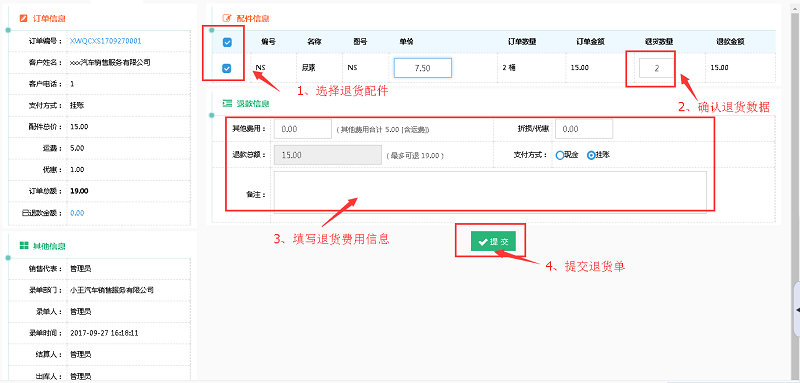Click the unit price field showing 7.50
This screenshot has width=800, height=383.
click(x=422, y=68)
